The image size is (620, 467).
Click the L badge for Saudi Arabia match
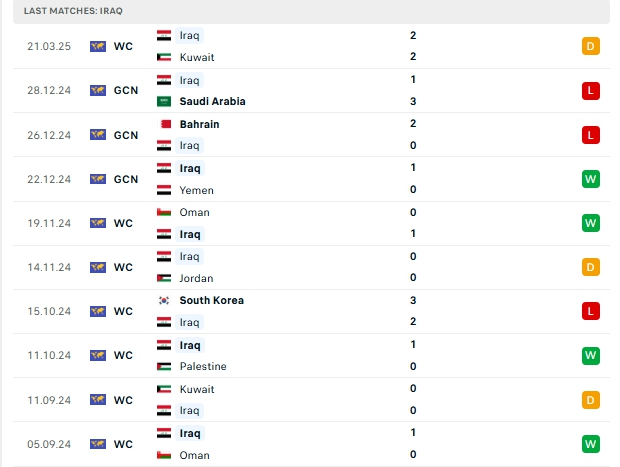[590, 91]
